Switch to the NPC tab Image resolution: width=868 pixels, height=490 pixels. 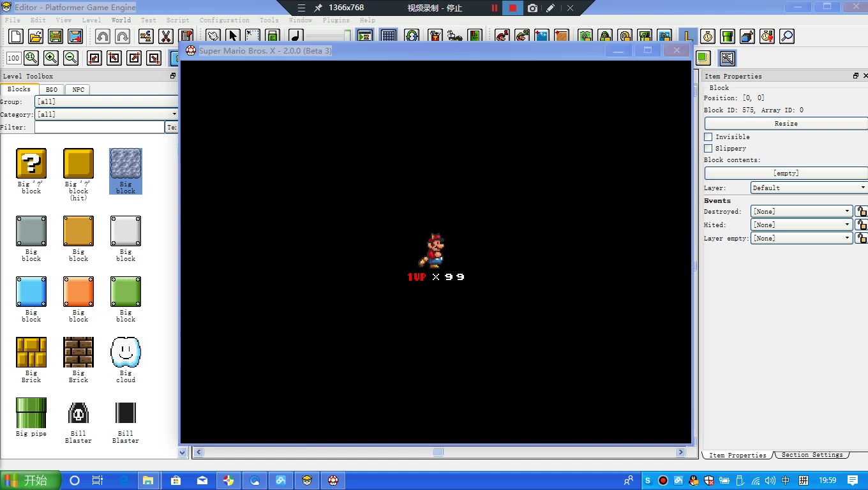[78, 90]
